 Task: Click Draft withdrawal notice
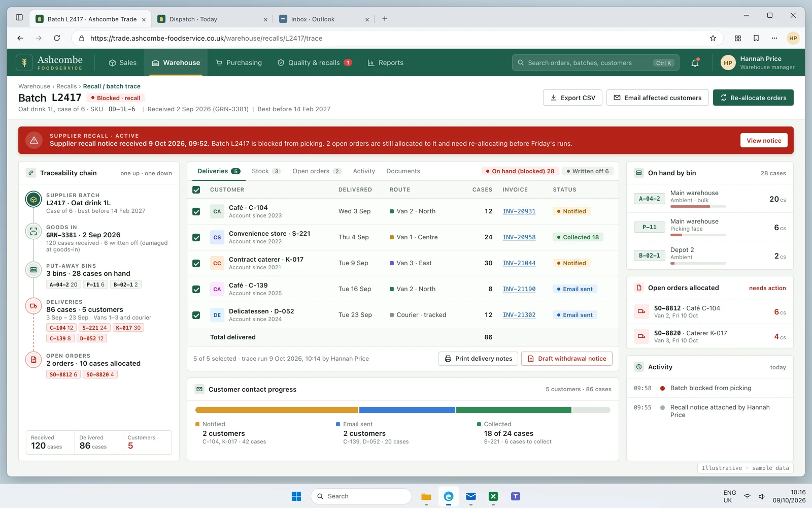coord(567,359)
